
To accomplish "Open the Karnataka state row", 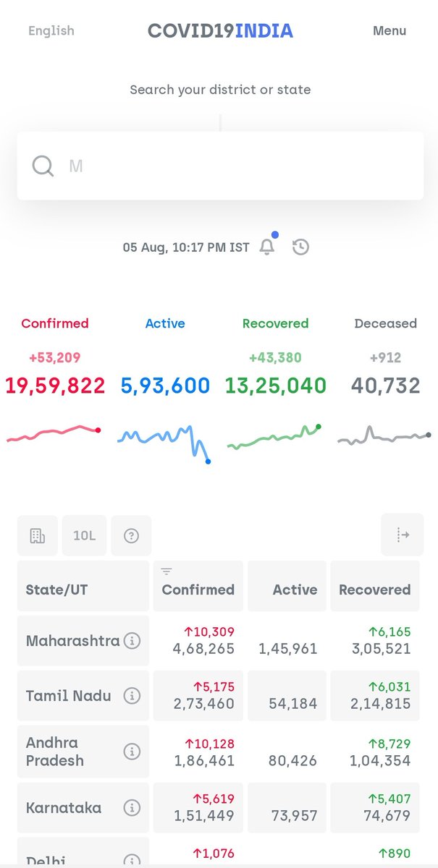I will [219, 808].
